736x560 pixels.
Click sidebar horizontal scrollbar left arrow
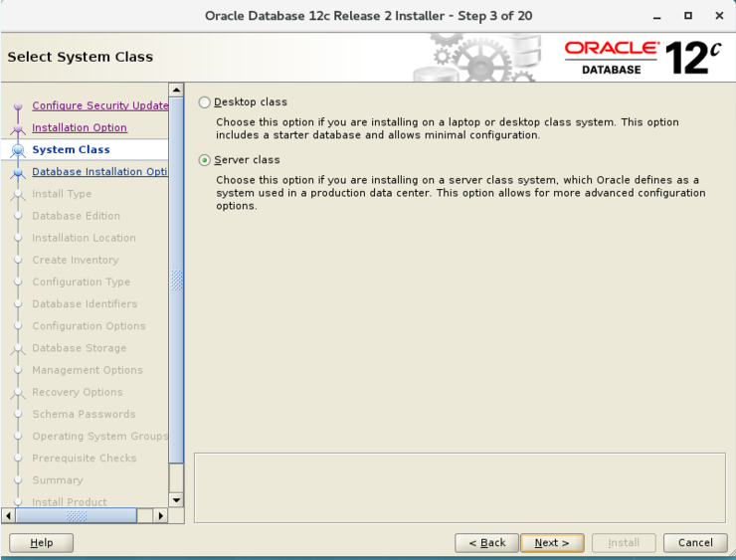point(8,515)
